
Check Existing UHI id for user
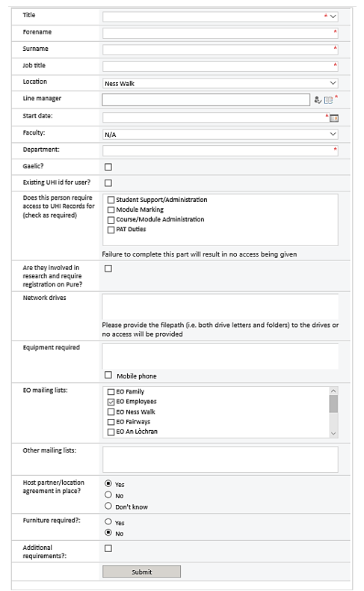click(108, 183)
